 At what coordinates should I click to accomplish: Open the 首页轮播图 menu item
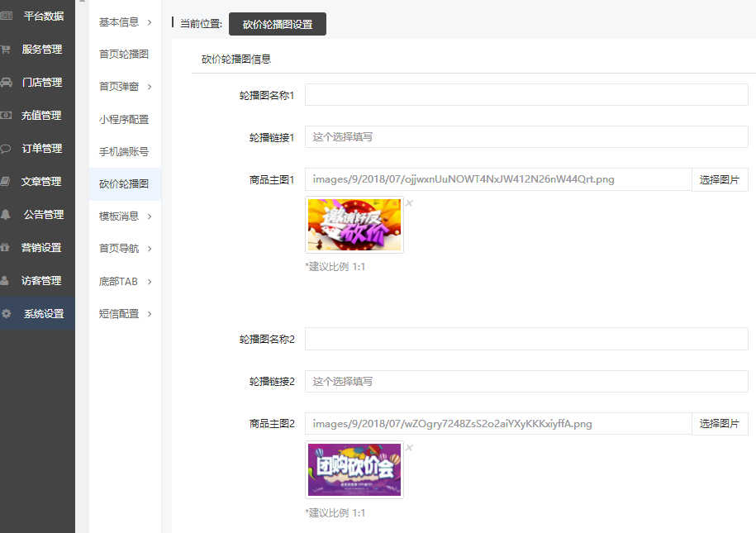coord(124,54)
